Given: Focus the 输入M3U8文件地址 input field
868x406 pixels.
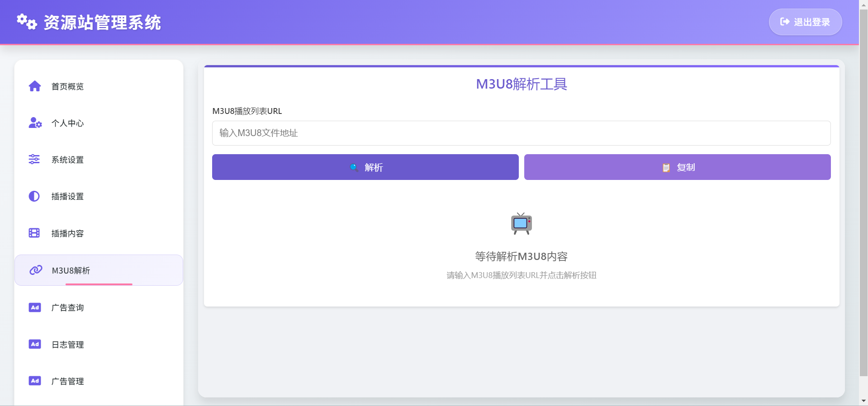Looking at the screenshot, I should pos(522,133).
